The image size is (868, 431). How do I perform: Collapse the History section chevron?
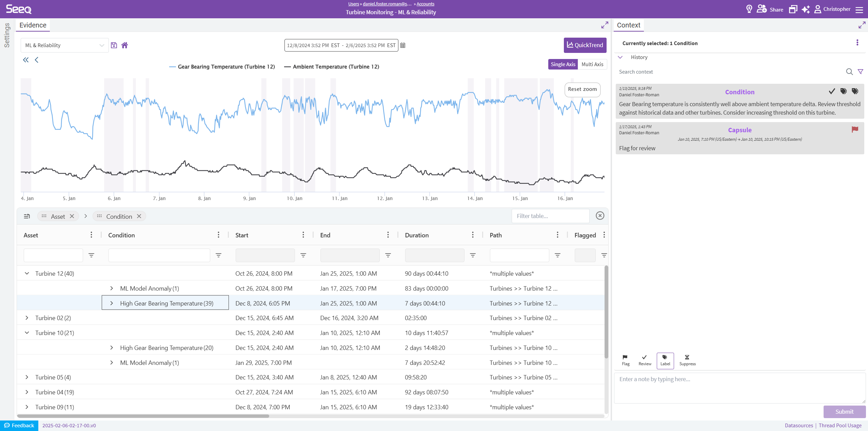pyautogui.click(x=620, y=57)
